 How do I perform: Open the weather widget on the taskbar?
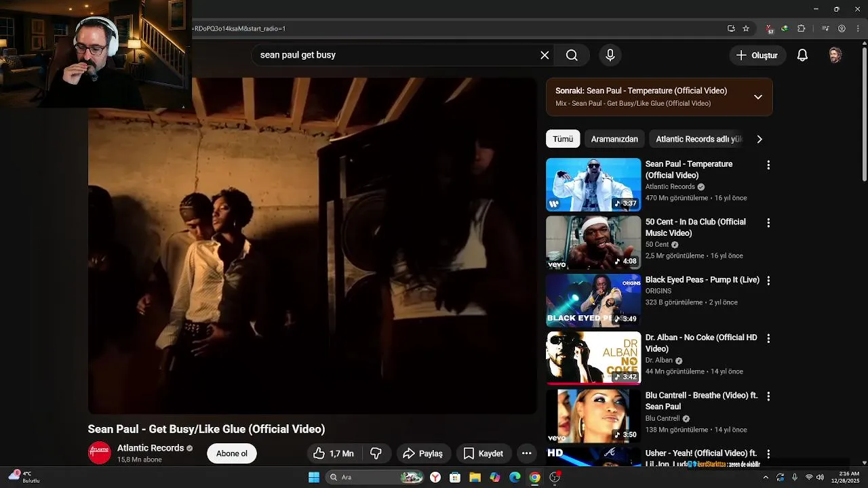[x=24, y=477]
